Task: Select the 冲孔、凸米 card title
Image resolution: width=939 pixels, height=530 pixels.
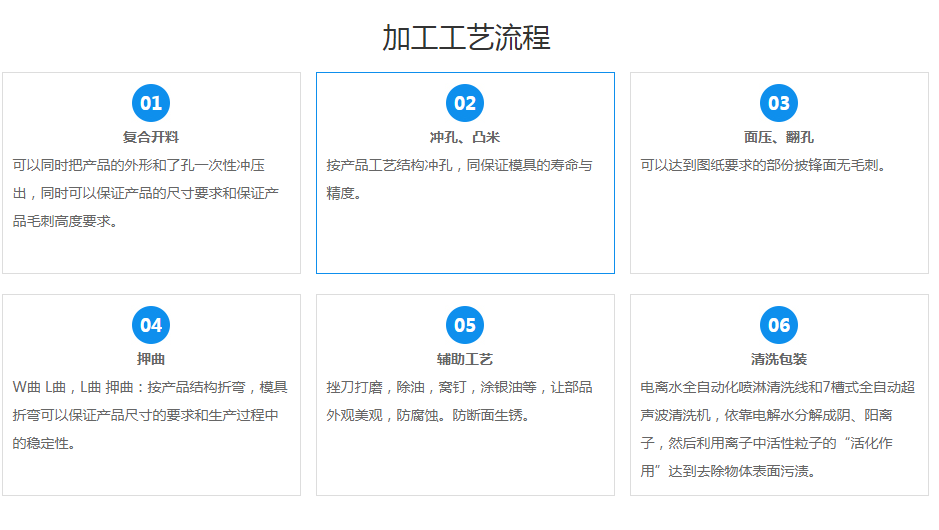Action: tap(465, 137)
